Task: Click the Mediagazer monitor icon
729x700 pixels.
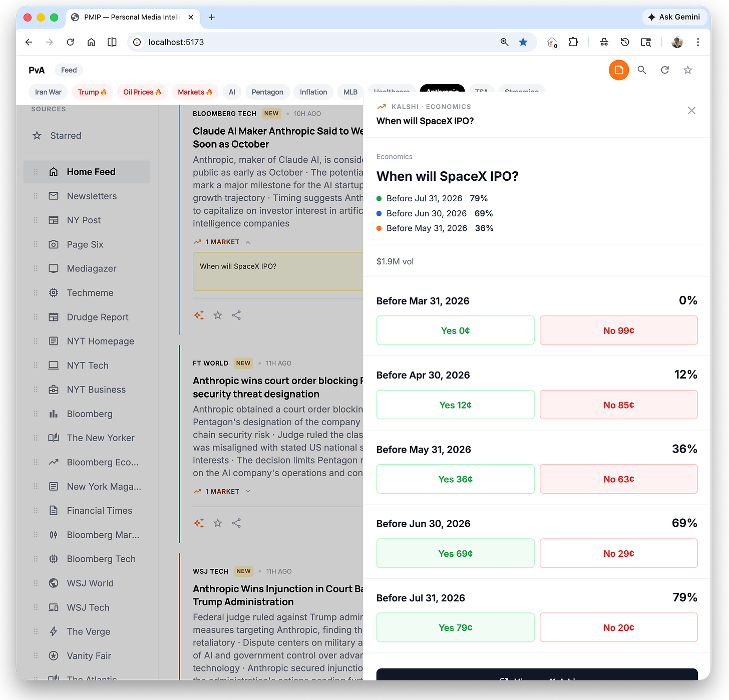Action: click(54, 268)
